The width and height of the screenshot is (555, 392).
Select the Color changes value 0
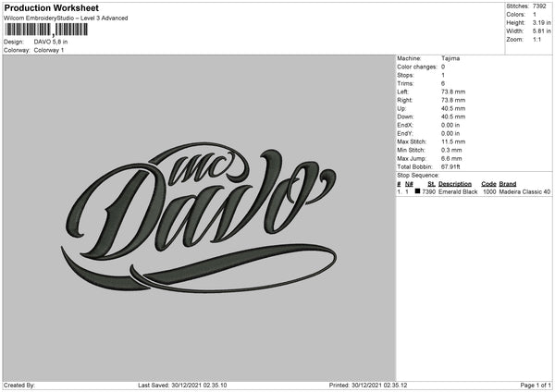pos(443,67)
